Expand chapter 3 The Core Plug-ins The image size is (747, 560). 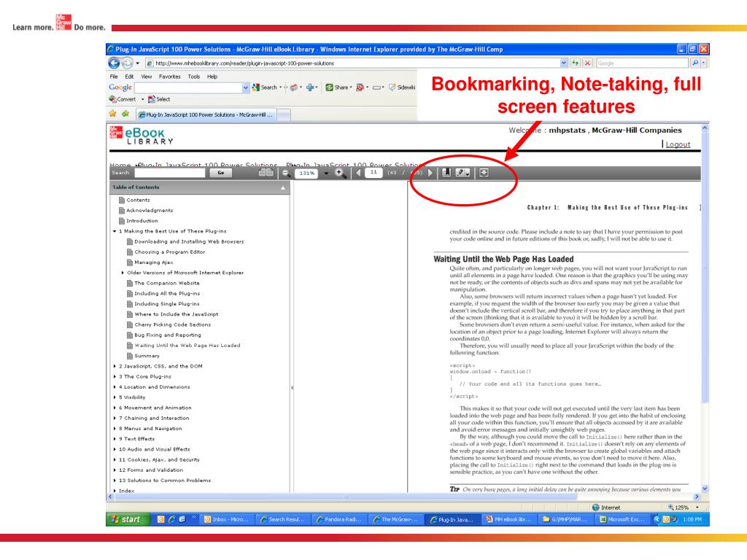115,377
